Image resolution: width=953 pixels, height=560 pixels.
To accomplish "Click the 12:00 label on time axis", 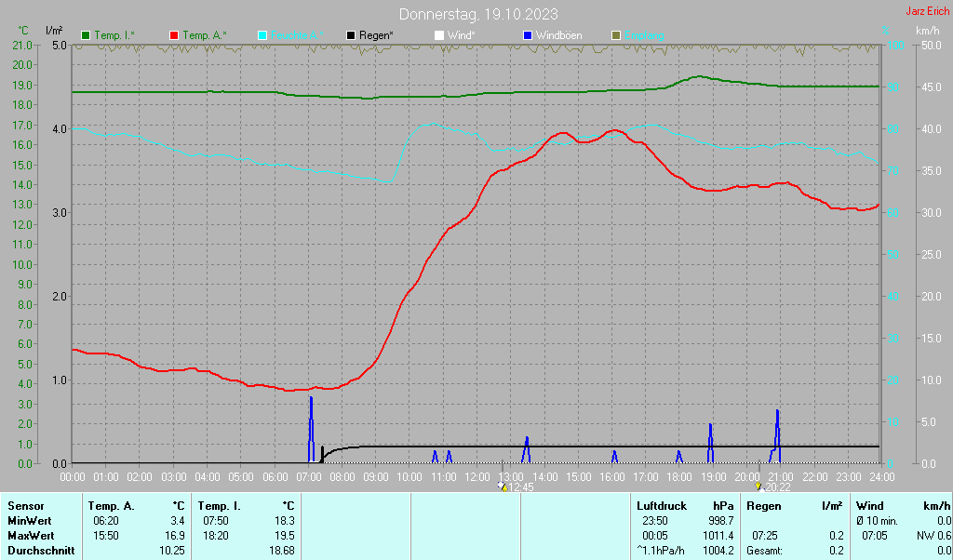I will pyautogui.click(x=477, y=476).
